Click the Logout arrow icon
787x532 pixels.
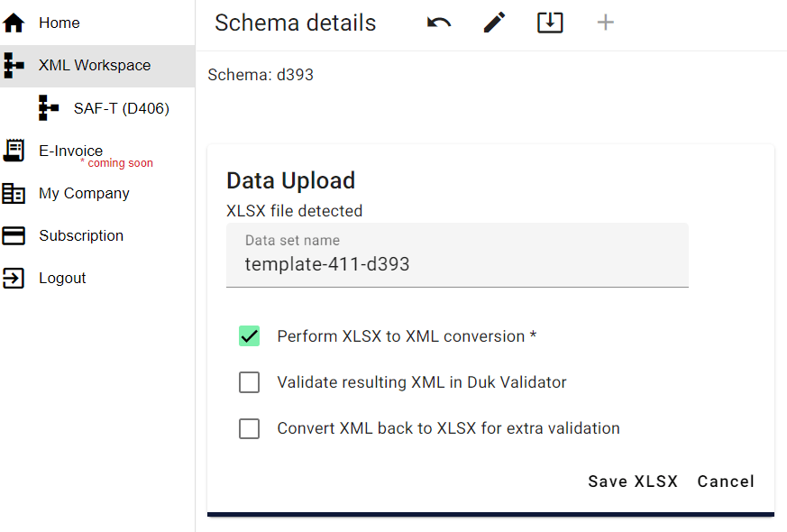14,278
